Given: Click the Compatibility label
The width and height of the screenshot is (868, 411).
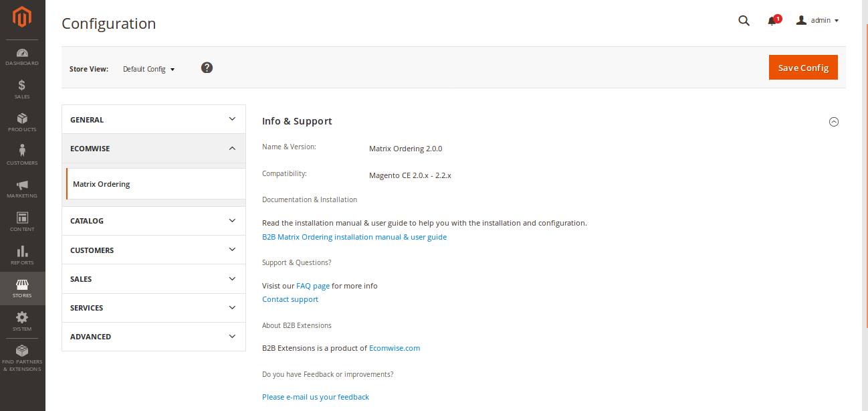Looking at the screenshot, I should tap(284, 173).
